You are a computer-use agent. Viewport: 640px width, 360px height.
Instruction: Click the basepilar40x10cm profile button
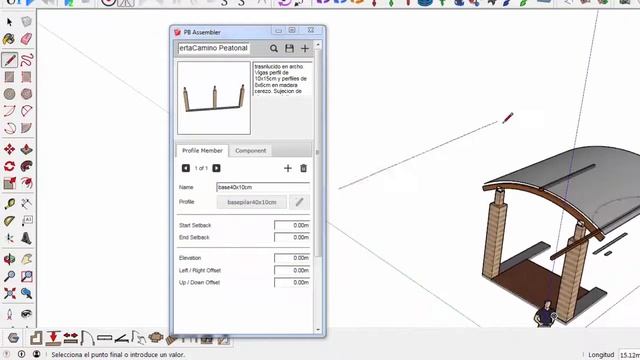(x=251, y=202)
